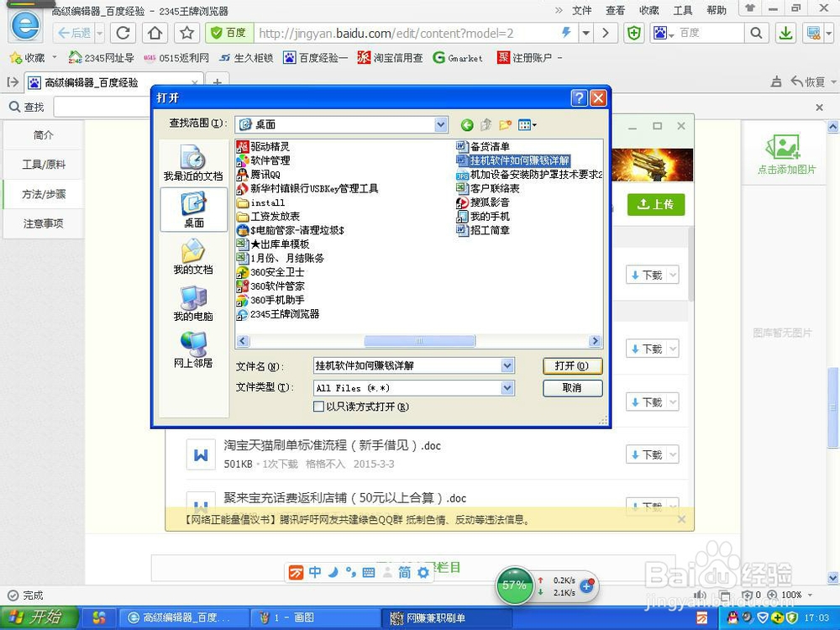Expand the dropdown next to the first 下载 button

coord(674,275)
